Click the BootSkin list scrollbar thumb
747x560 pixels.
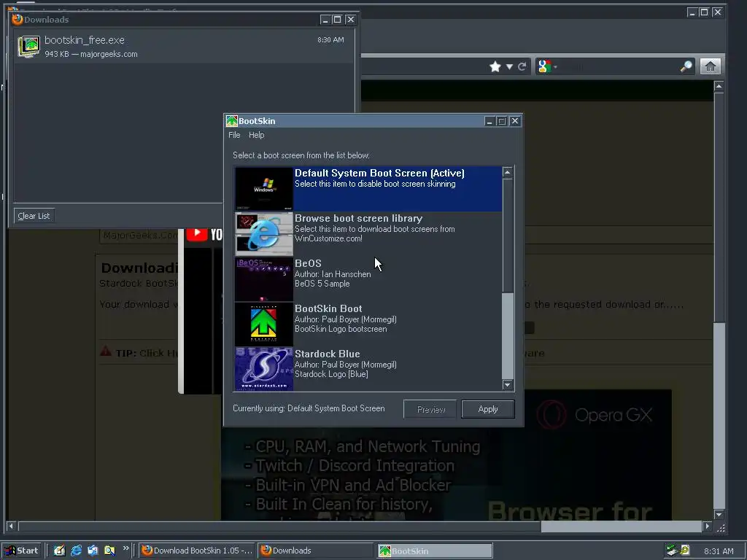(508, 235)
